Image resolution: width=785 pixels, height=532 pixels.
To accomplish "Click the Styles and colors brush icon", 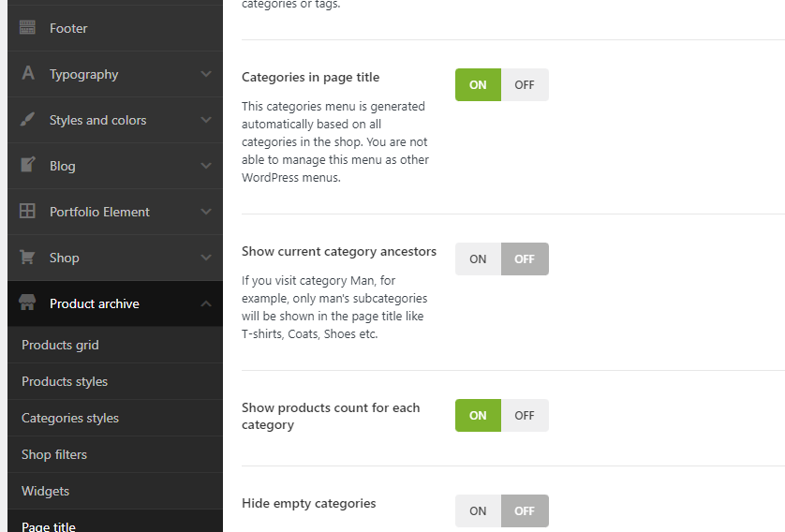I will [x=28, y=120].
